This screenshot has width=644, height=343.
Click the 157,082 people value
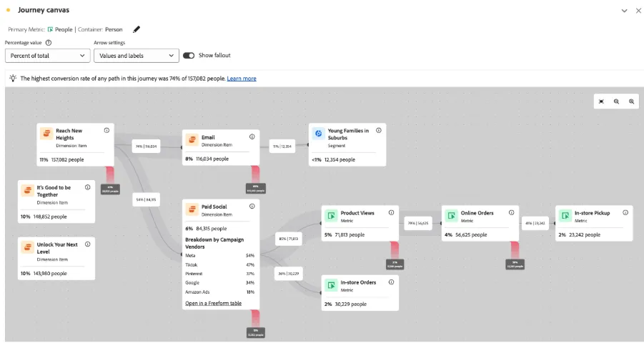pyautogui.click(x=67, y=159)
